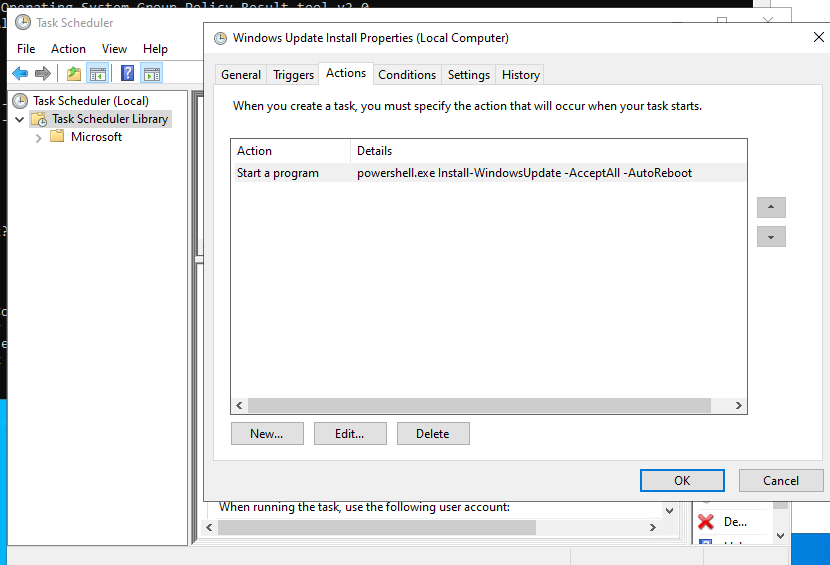Select the Start a program action row
Image resolution: width=830 pixels, height=565 pixels.
pyautogui.click(x=490, y=173)
